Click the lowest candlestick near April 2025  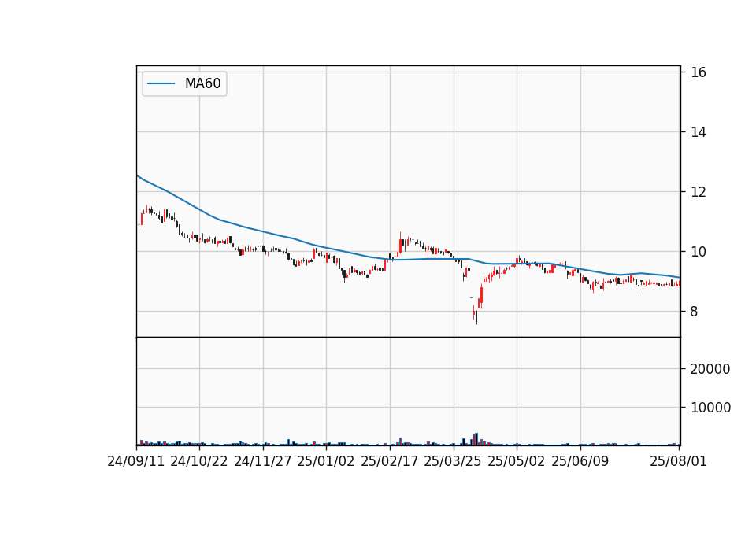click(476, 317)
